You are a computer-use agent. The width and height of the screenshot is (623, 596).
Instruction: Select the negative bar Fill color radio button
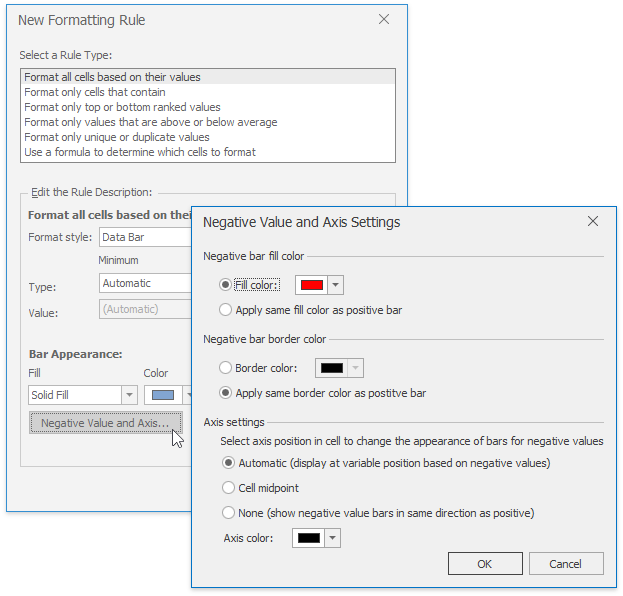(x=226, y=285)
